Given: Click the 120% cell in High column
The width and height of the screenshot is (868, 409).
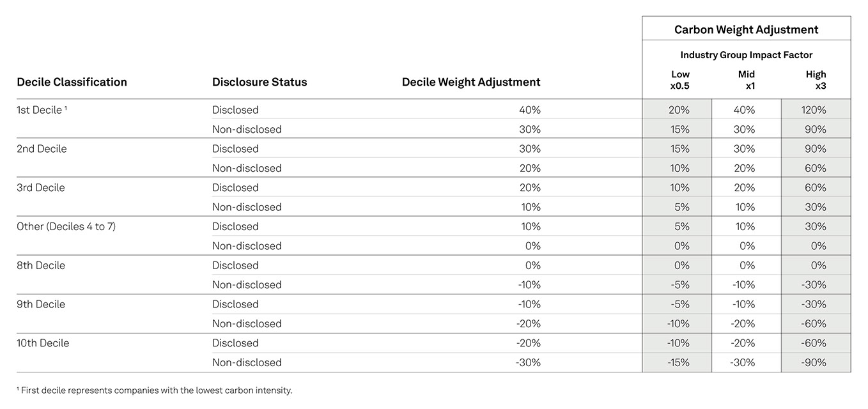Looking at the screenshot, I should [814, 110].
